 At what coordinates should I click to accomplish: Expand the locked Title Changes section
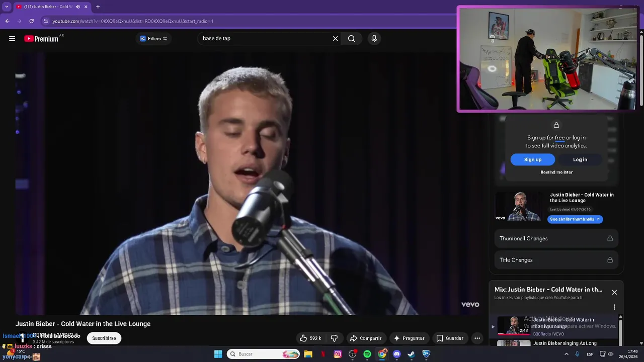point(556,260)
